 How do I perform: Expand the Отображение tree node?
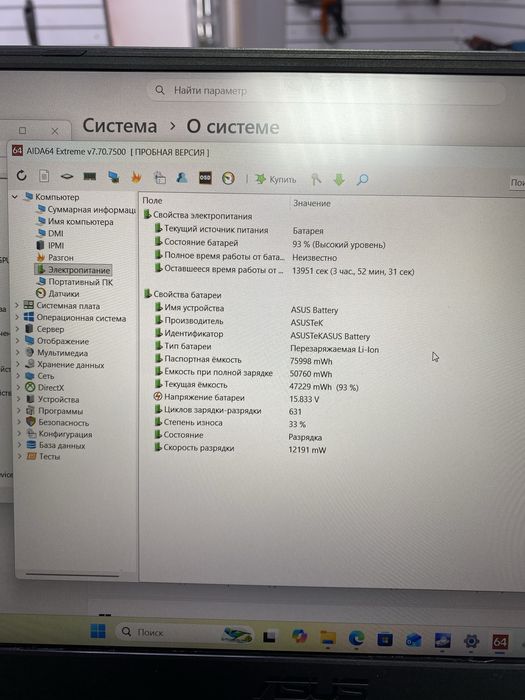[18, 341]
